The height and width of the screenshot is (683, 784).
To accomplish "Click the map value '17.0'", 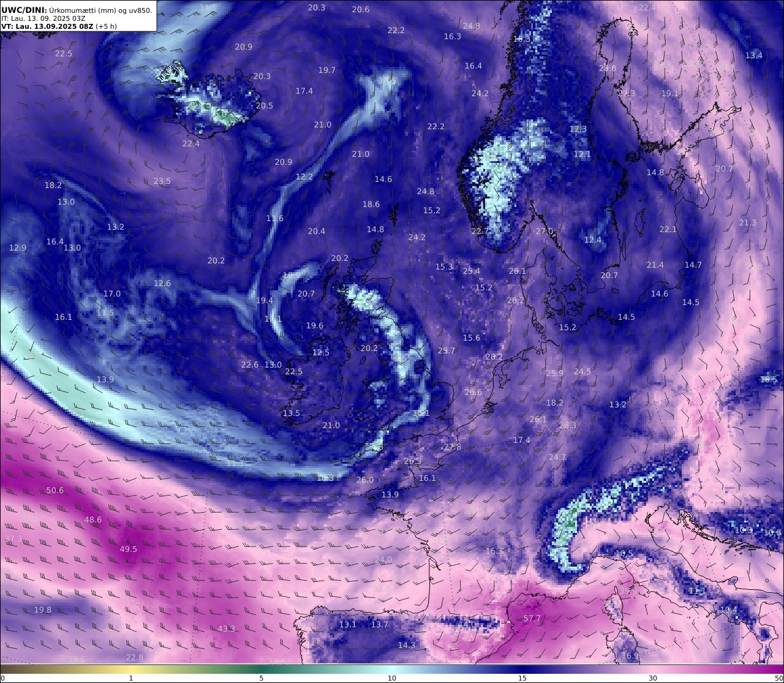I will tap(112, 294).
